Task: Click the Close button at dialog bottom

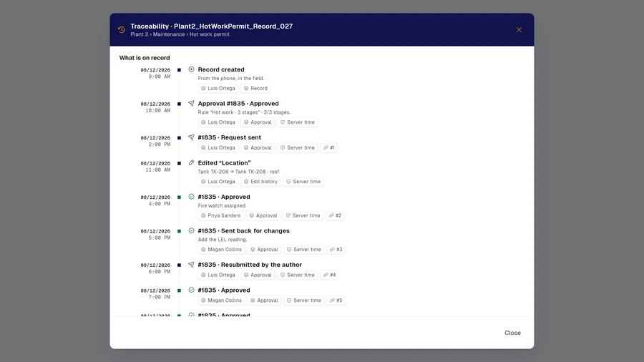Action: point(512,333)
